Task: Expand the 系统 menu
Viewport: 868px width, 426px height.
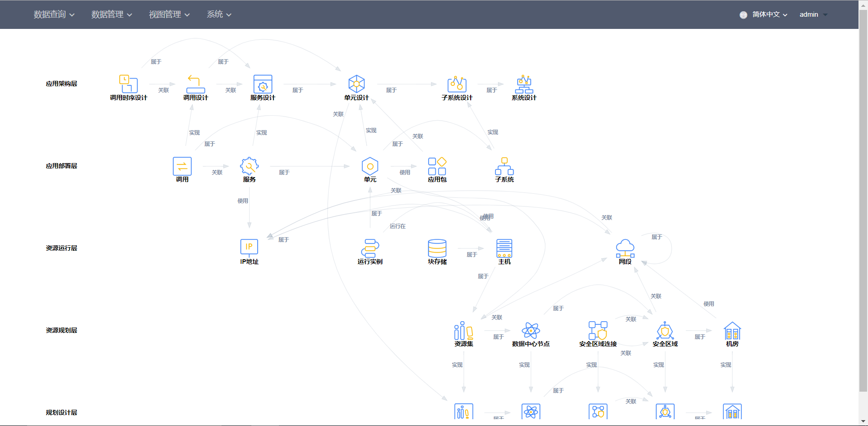Action: 219,14
